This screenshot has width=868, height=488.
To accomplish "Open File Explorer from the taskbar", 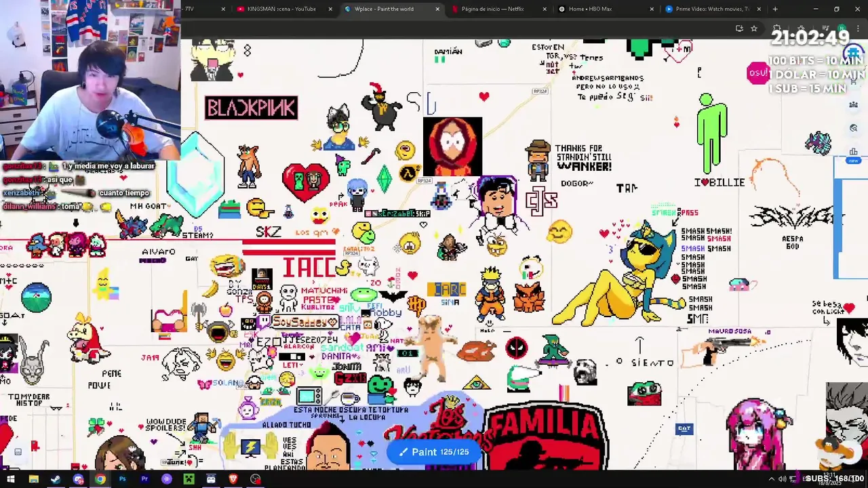I will [33, 479].
